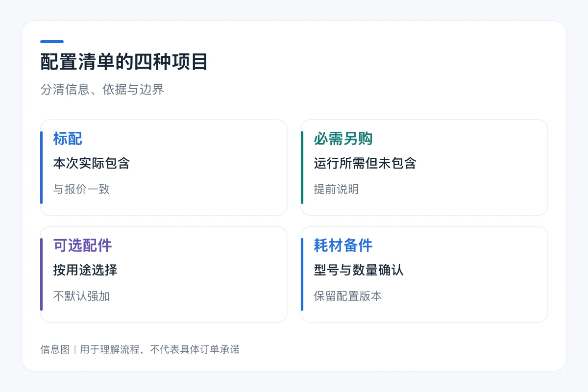Select the 标配 card heading

[68, 139]
